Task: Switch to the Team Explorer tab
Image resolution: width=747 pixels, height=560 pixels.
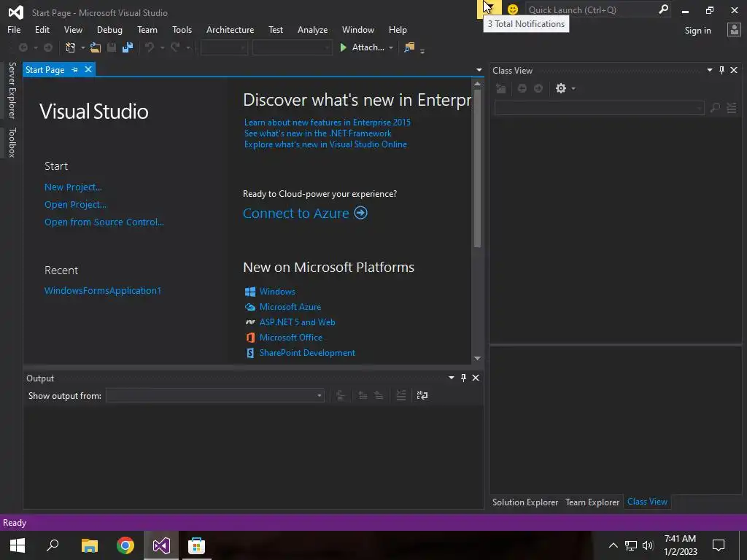Action: click(x=592, y=502)
